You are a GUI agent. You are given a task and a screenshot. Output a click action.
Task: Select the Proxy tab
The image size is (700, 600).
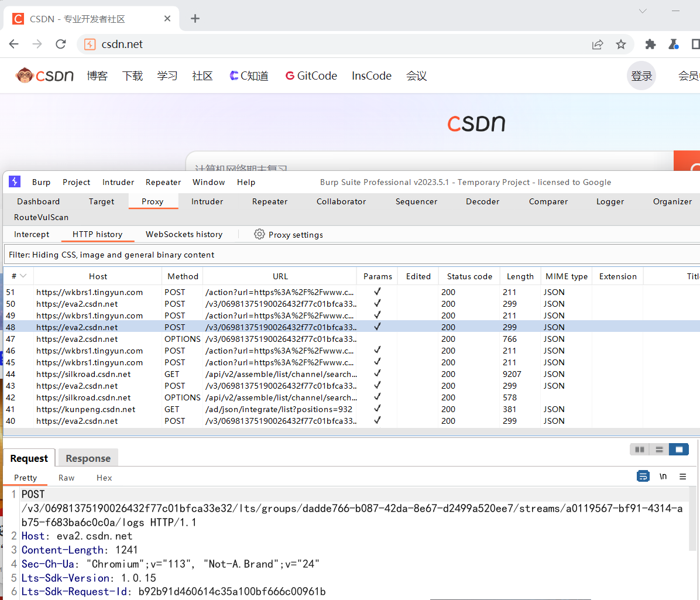(153, 201)
